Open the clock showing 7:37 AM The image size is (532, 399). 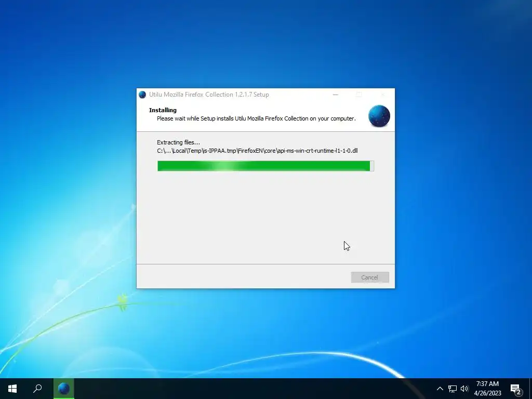(x=487, y=389)
